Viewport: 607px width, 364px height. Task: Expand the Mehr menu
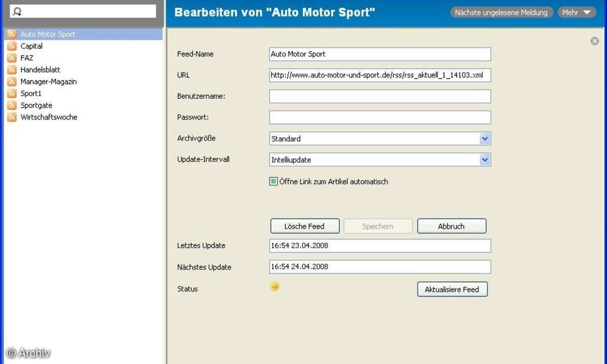coord(577,13)
